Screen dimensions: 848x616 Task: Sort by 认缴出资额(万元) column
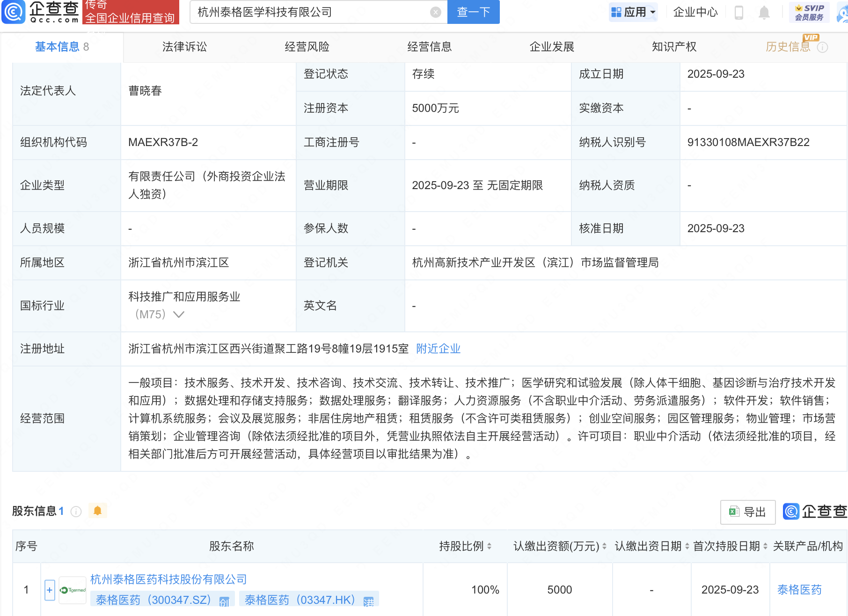click(604, 546)
